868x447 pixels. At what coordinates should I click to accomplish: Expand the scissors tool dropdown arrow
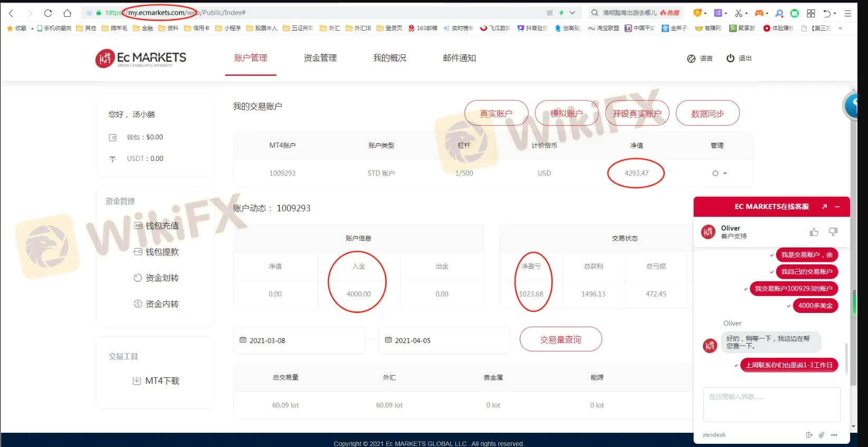747,14
